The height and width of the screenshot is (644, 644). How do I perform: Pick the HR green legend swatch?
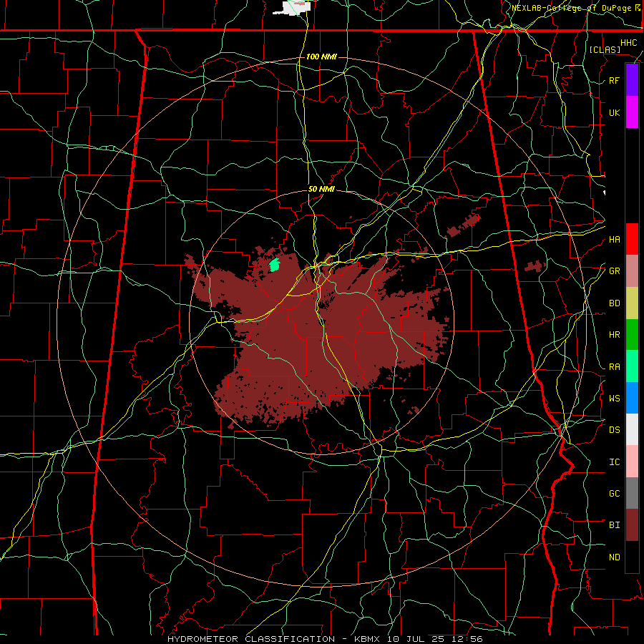pos(632,335)
